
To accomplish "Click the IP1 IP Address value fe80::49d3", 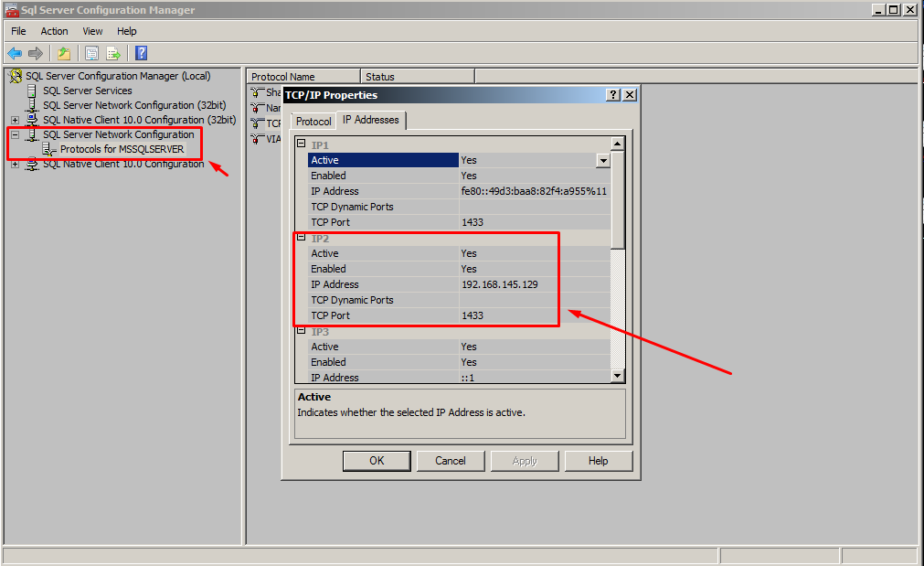I will 534,192.
